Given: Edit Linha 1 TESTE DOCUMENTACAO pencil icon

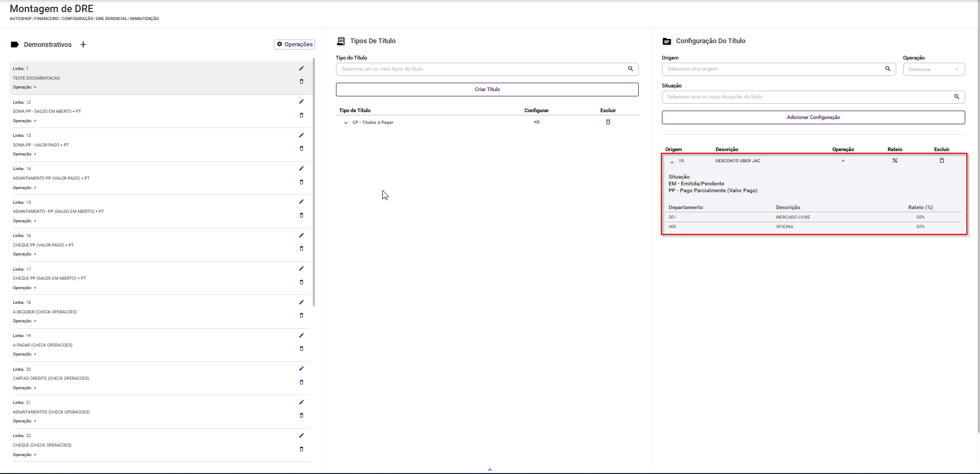Looking at the screenshot, I should click(x=301, y=68).
